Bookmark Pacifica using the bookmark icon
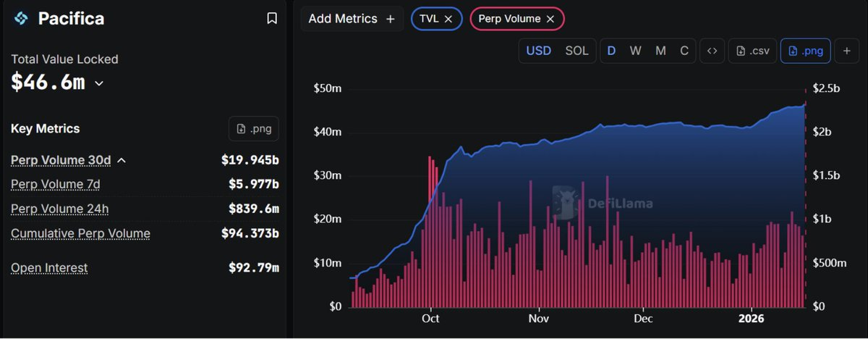 click(x=272, y=18)
